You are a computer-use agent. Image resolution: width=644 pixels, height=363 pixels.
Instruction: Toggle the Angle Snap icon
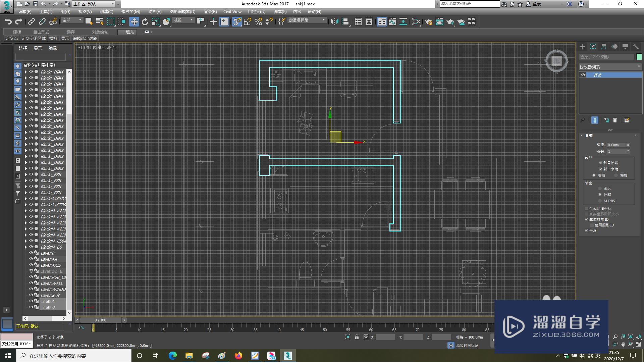point(248,22)
